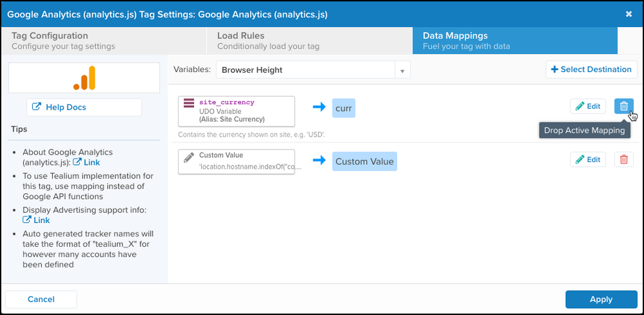This screenshot has height=315, width=644.
Task: Click the Select Destination button
Action: [x=591, y=70]
